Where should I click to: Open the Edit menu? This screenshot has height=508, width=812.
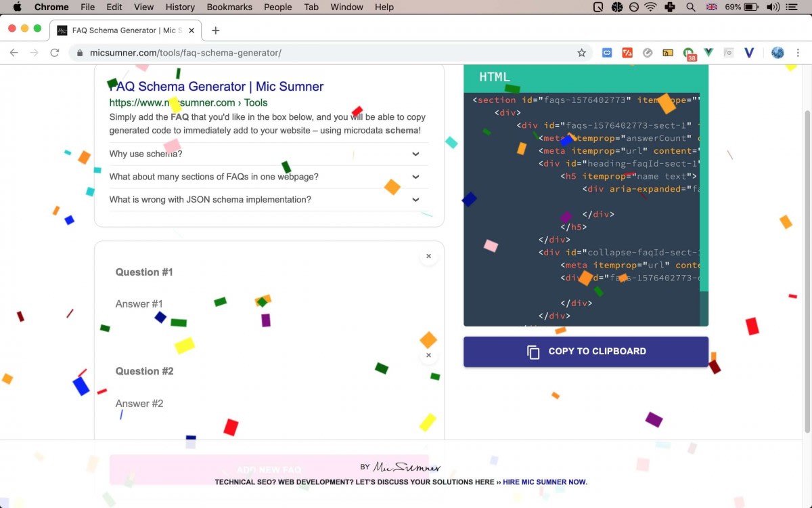114,7
